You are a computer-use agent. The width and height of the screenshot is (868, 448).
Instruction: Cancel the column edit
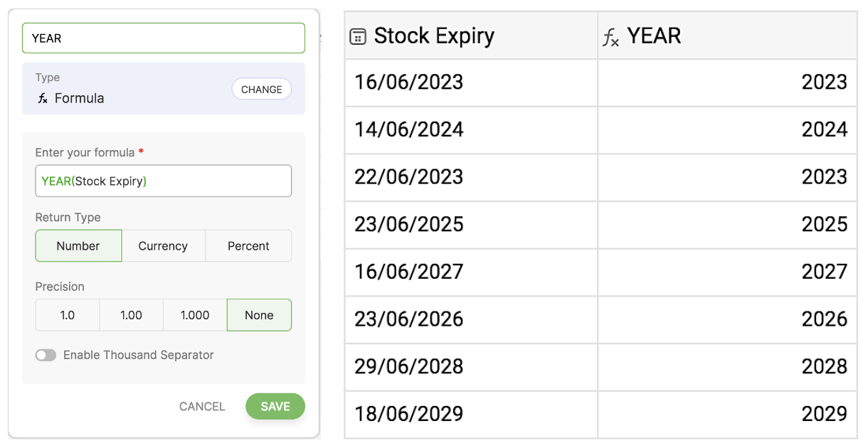coord(202,407)
